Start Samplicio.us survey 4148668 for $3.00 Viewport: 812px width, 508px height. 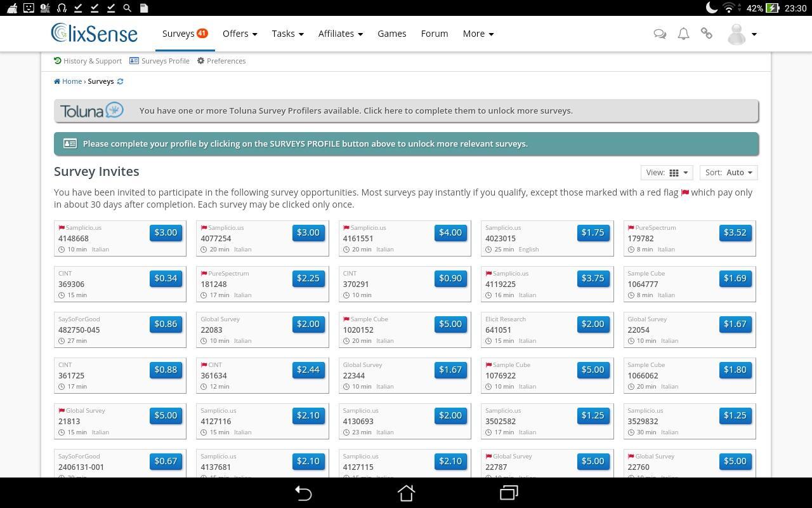pos(166,232)
